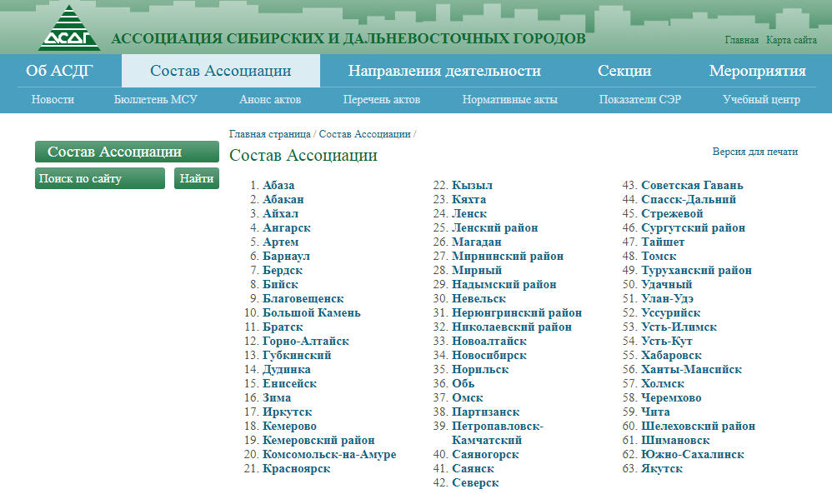832x504 pixels.
Task: Open the Секции menu item
Action: click(x=624, y=71)
